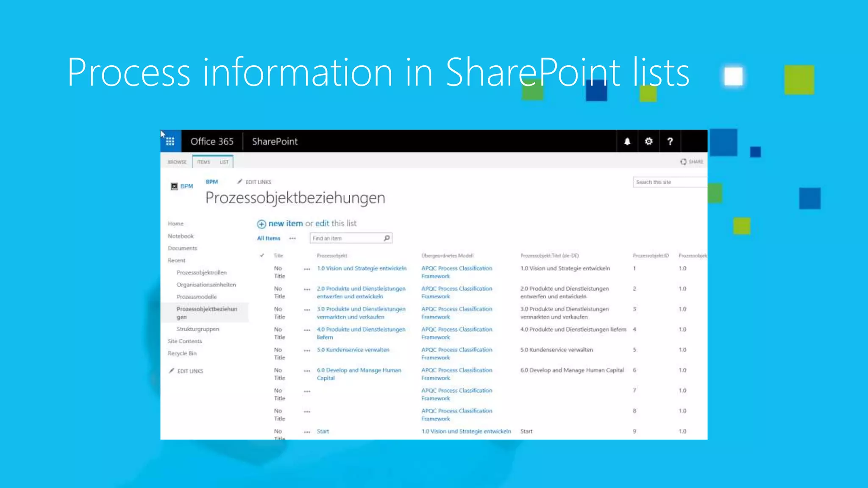Click in the Search this site box
Image resolution: width=868 pixels, height=488 pixels.
pyautogui.click(x=670, y=182)
